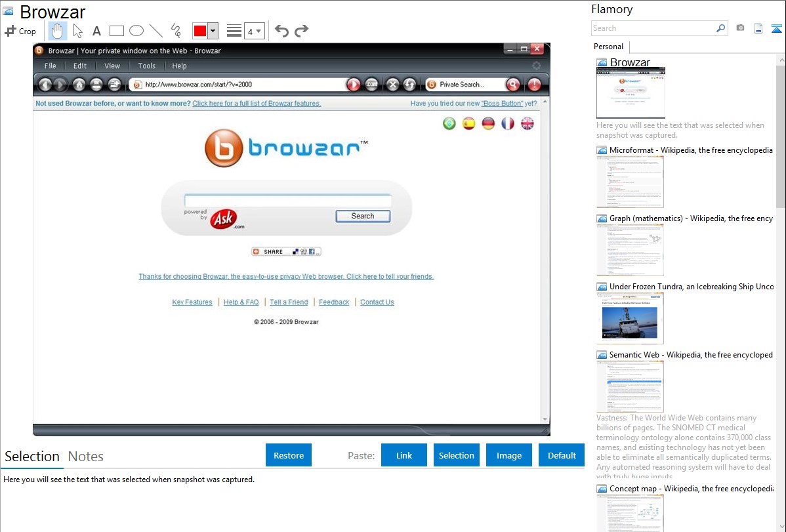Open the Personal tab
786x532 pixels.
[x=608, y=47]
